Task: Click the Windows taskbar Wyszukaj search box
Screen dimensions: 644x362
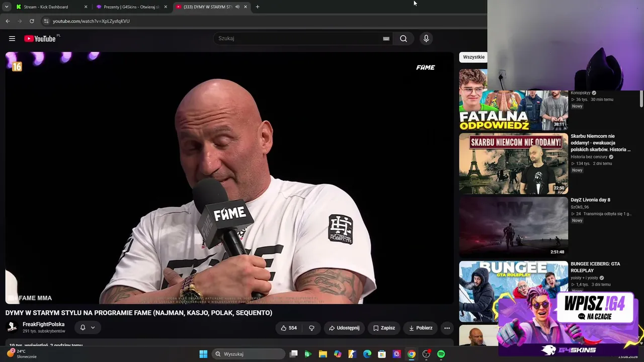Action: pyautogui.click(x=249, y=354)
